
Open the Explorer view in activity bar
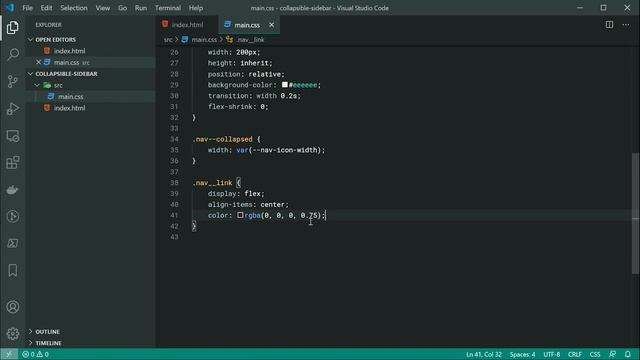click(13, 28)
